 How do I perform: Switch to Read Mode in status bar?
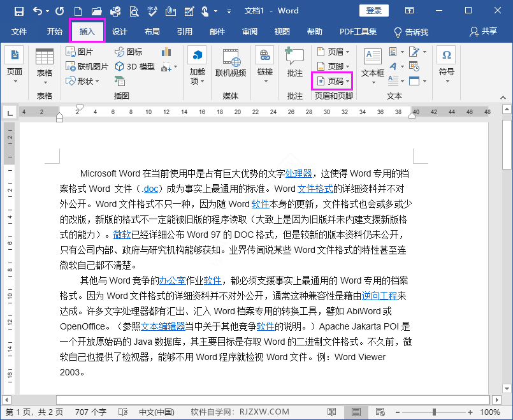click(332, 412)
